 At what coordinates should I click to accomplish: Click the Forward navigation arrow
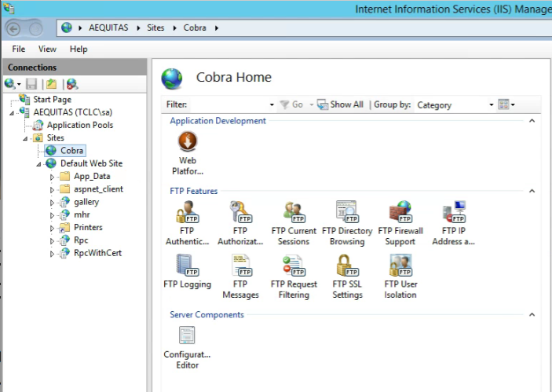[35, 28]
